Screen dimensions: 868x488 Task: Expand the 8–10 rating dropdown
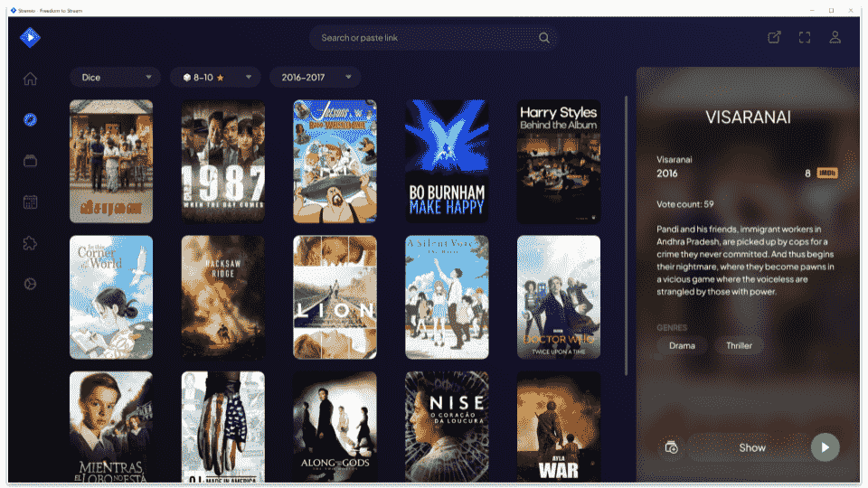(x=216, y=78)
